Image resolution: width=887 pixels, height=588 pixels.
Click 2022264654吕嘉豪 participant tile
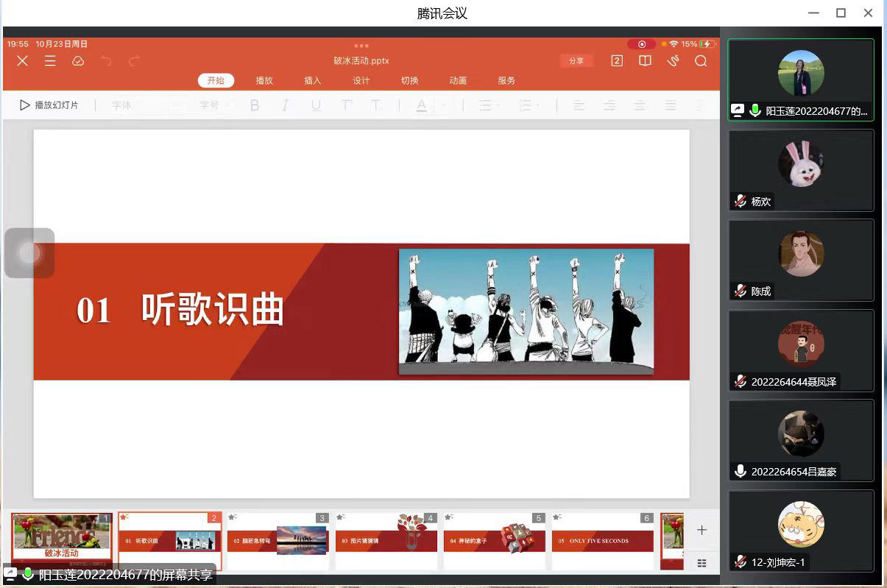(x=801, y=440)
